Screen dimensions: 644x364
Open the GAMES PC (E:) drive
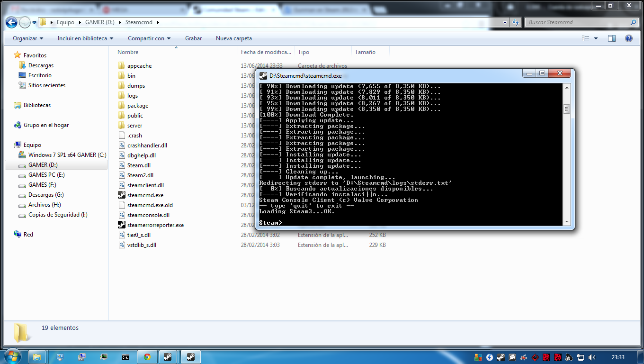point(46,175)
